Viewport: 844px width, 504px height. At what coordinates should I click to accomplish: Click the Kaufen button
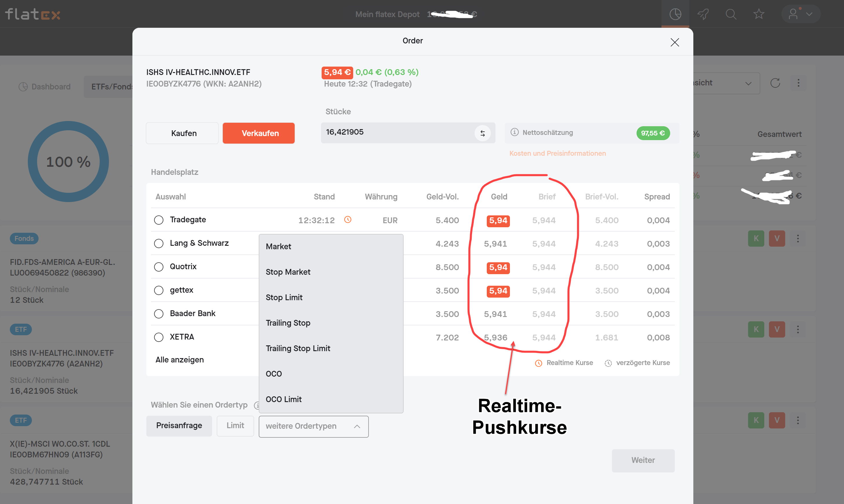[x=183, y=133]
